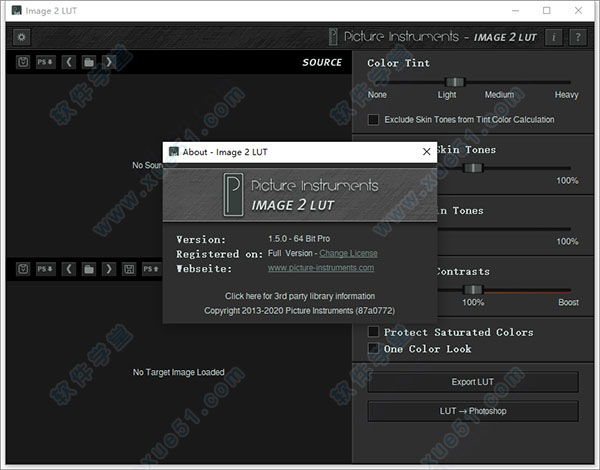Click the Contrasts slider handle
Screen dimensions: 600x470
[x=473, y=290]
